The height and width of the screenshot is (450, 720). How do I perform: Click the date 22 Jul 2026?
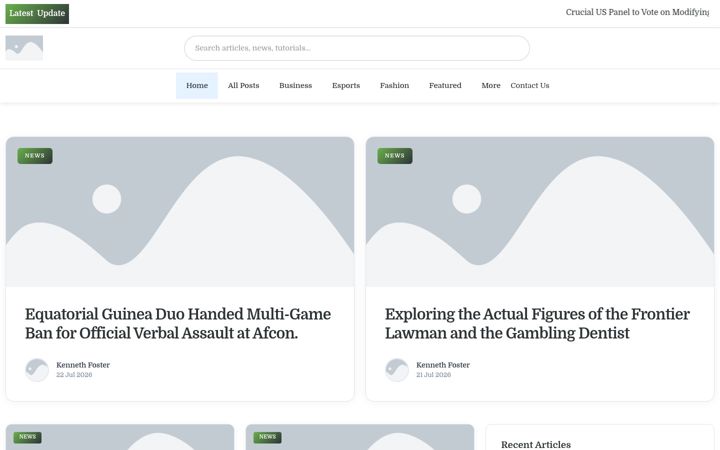74,375
